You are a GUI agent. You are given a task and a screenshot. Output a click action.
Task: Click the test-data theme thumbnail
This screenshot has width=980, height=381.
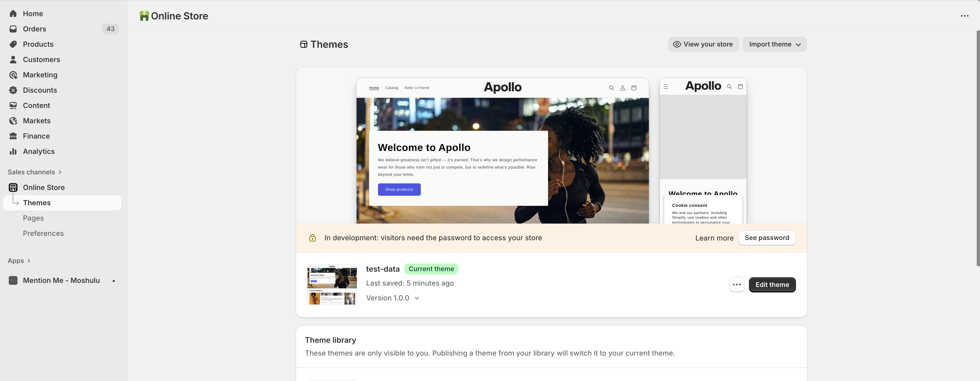332,285
